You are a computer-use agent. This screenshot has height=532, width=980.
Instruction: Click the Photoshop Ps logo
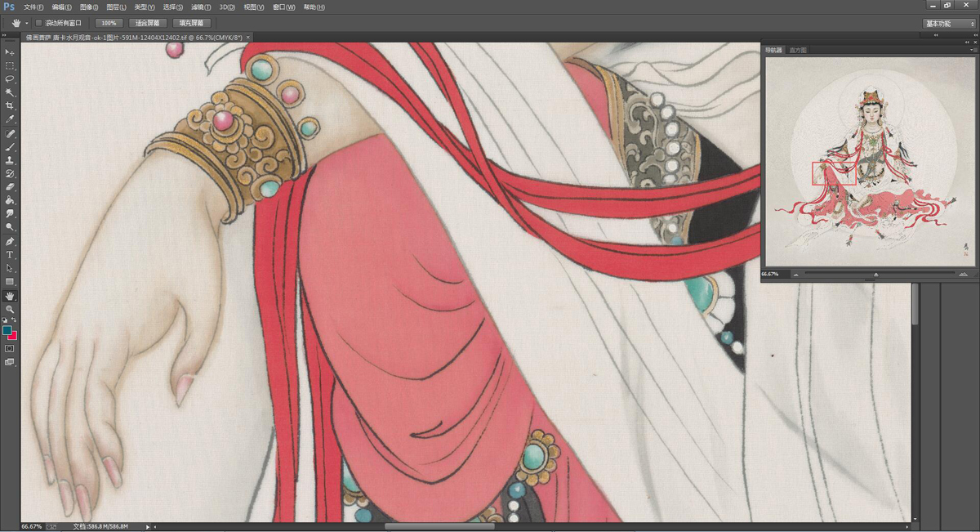click(x=10, y=7)
